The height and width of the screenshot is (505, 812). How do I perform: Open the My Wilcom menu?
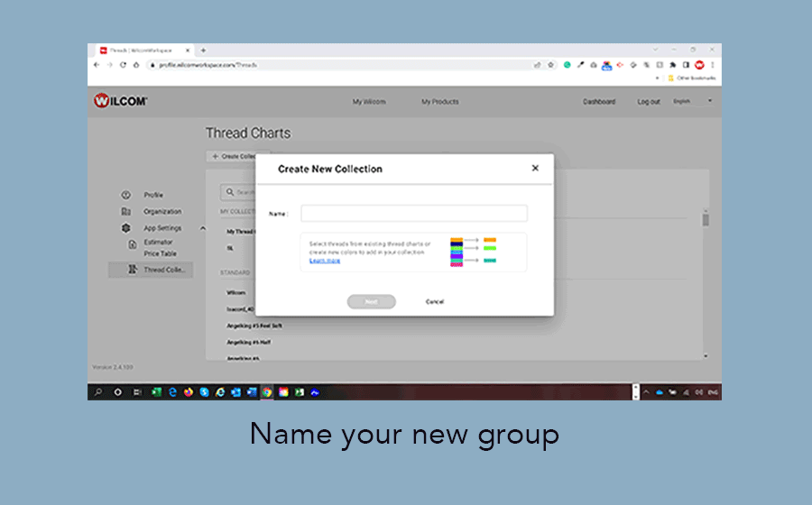coord(369,102)
